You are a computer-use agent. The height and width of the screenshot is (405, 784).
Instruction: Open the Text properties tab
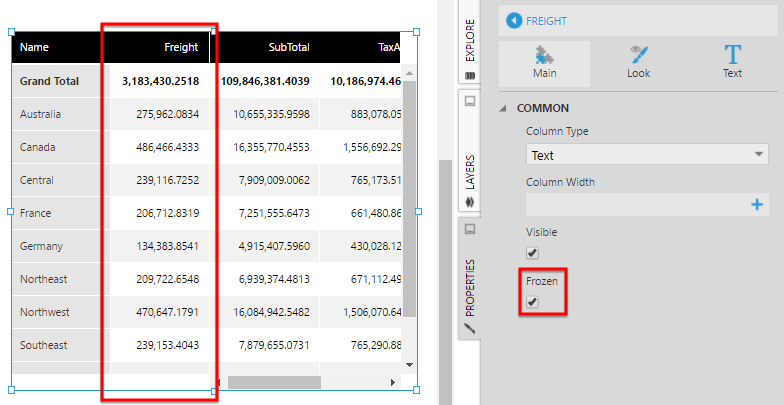tap(732, 64)
